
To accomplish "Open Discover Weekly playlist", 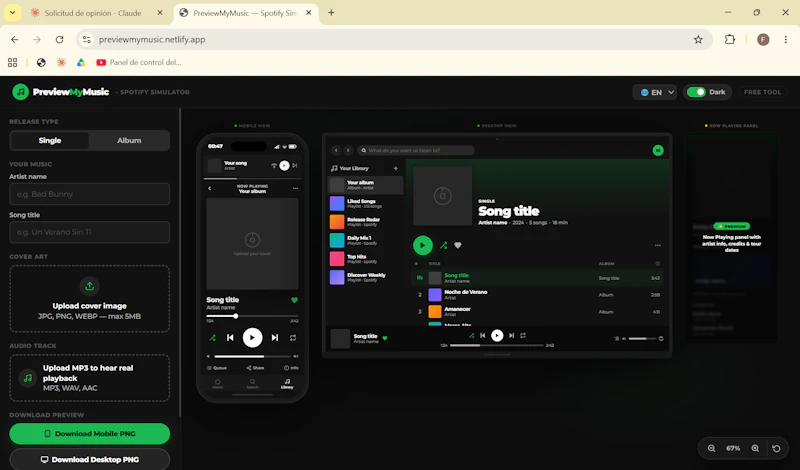I will (x=365, y=277).
